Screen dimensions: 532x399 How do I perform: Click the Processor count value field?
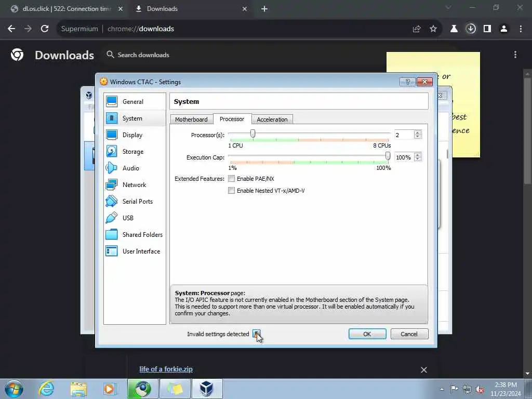[404, 135]
